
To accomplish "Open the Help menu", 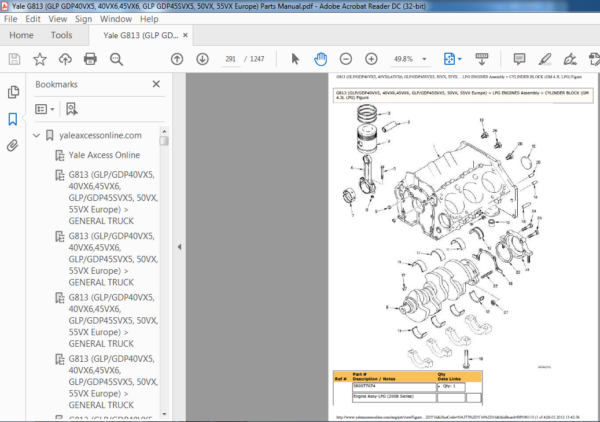I will pyautogui.click(x=149, y=19).
